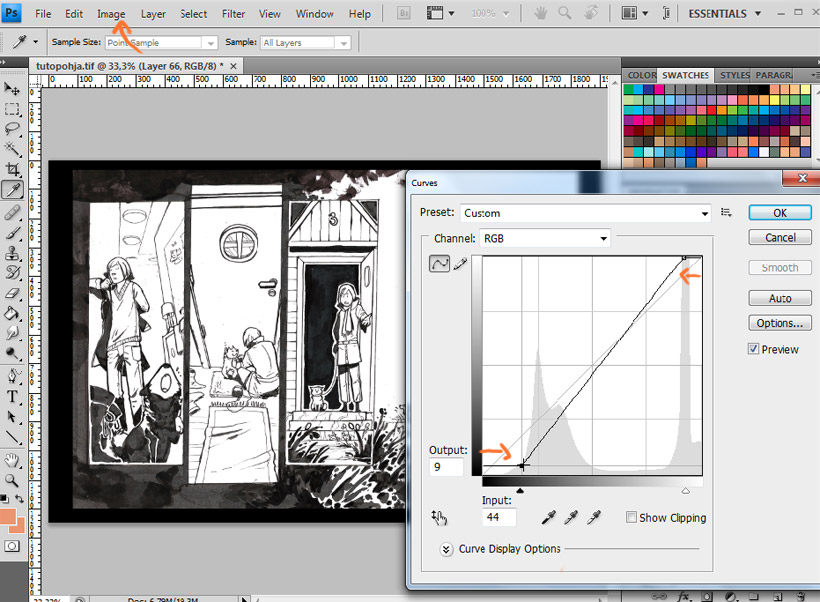Select the white point eyedropper in Curves
The width and height of the screenshot is (820, 602).
coord(594,517)
